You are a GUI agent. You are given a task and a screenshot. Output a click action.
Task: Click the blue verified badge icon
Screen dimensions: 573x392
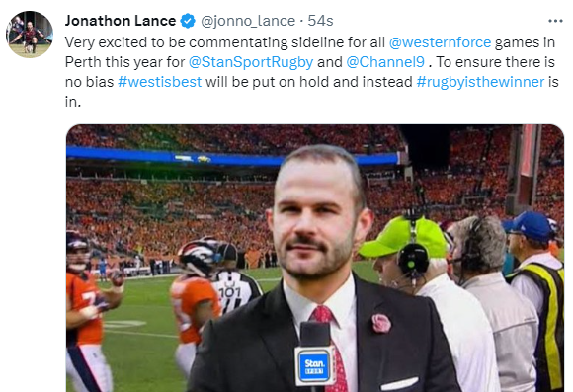point(188,21)
